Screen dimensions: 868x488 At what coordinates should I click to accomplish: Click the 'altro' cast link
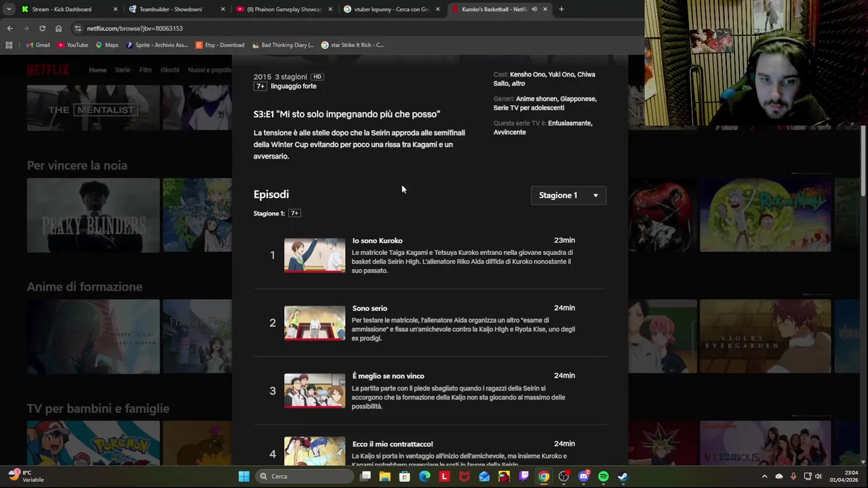click(x=518, y=83)
